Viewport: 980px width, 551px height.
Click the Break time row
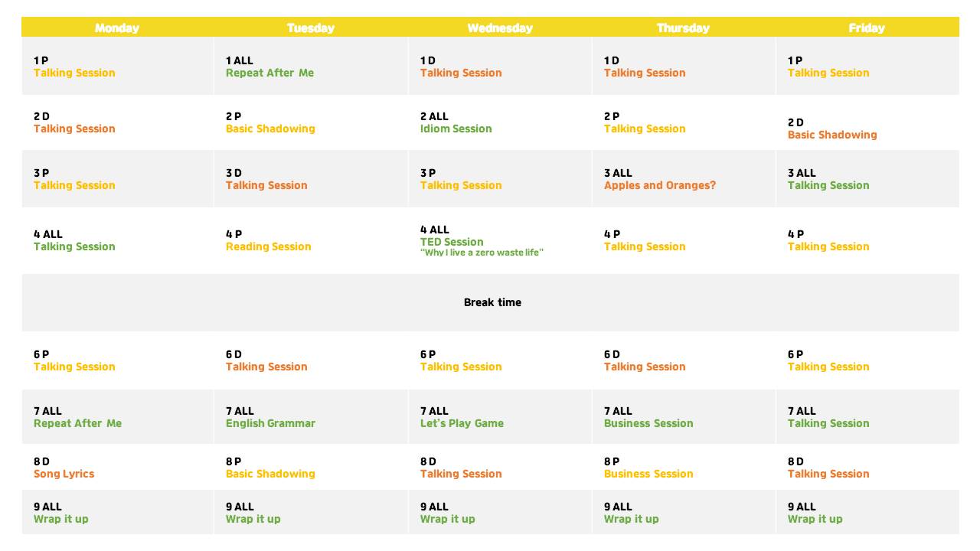pyautogui.click(x=490, y=302)
